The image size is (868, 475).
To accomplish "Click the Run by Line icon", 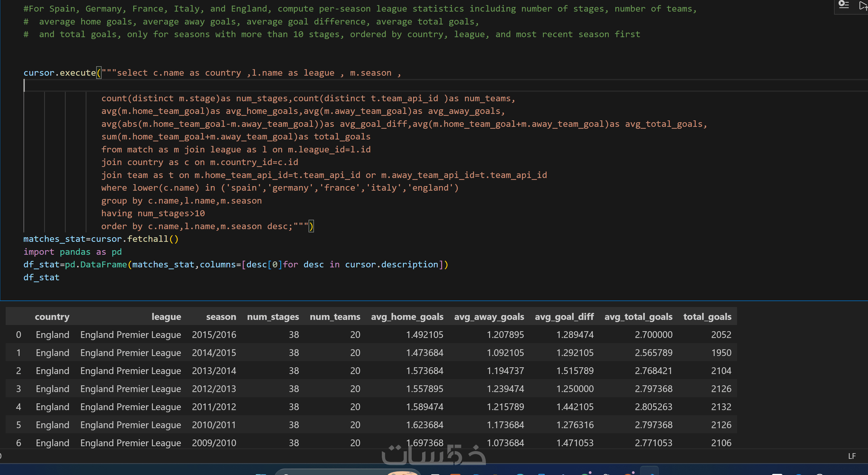I will pos(843,5).
